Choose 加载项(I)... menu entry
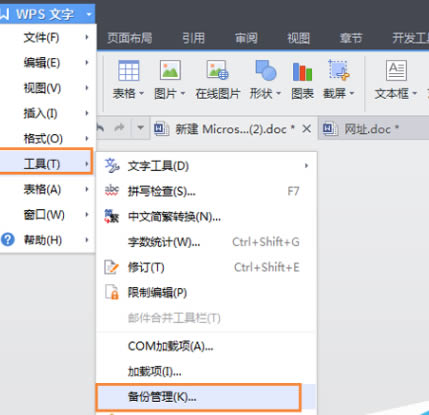The image size is (429, 415). (207, 371)
